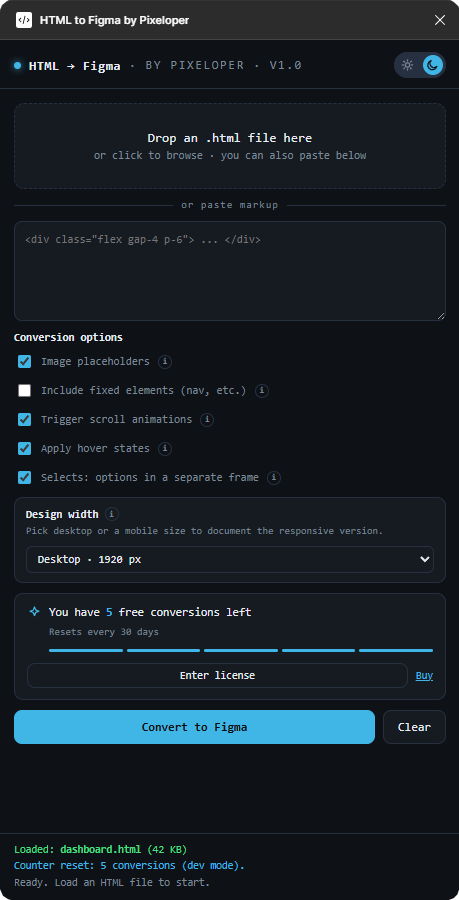
Task: Close the HTML to Figma plugin window
Action: pos(440,20)
